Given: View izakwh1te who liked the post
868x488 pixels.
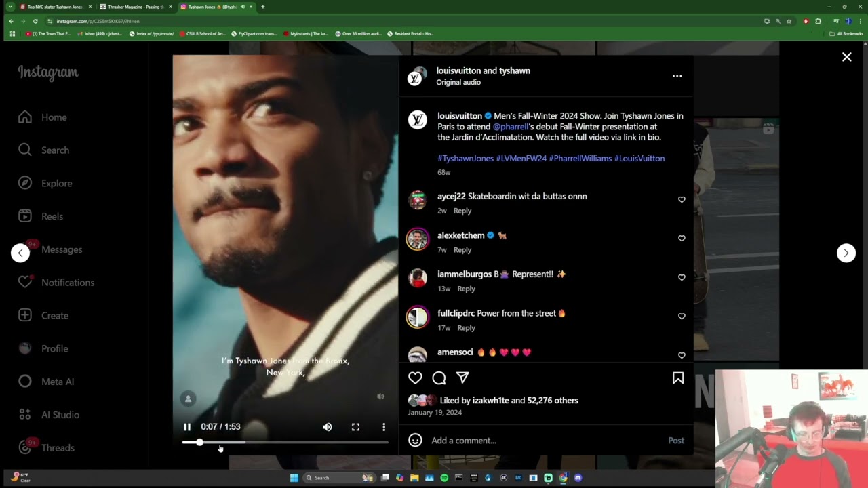Looking at the screenshot, I should coord(490,401).
